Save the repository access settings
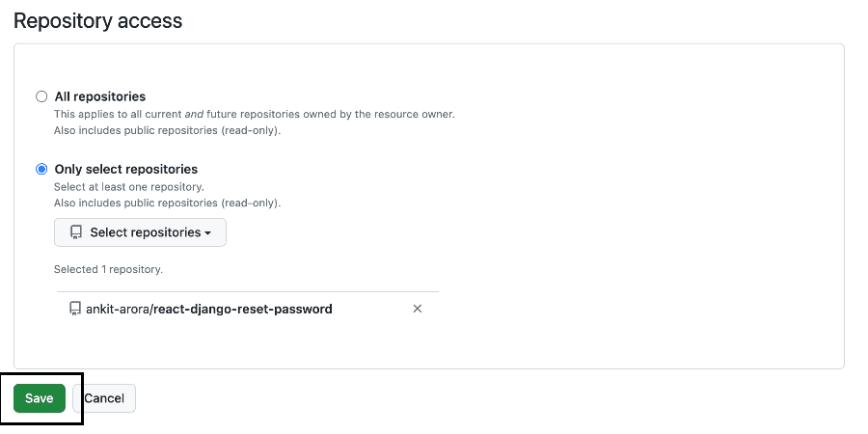 pos(40,398)
